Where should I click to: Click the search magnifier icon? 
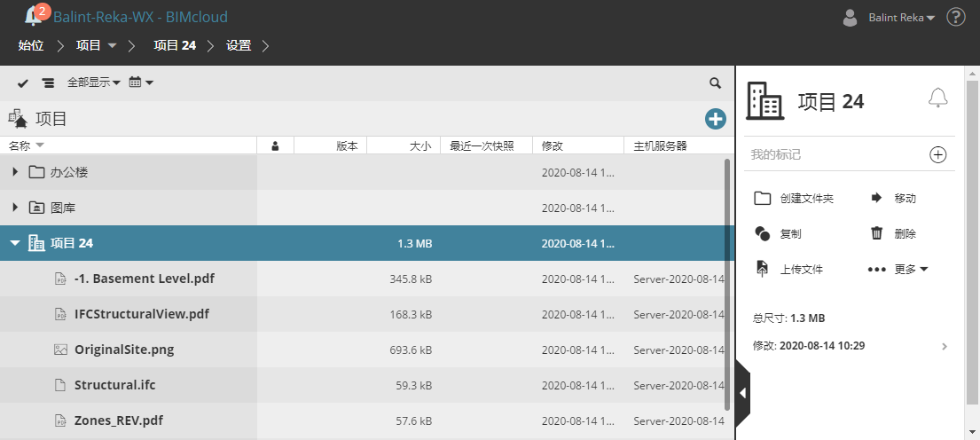[716, 82]
